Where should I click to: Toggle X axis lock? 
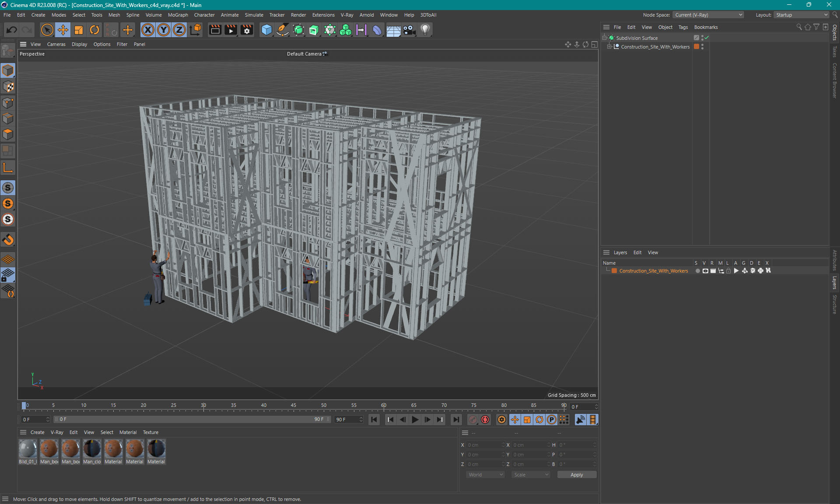point(148,30)
